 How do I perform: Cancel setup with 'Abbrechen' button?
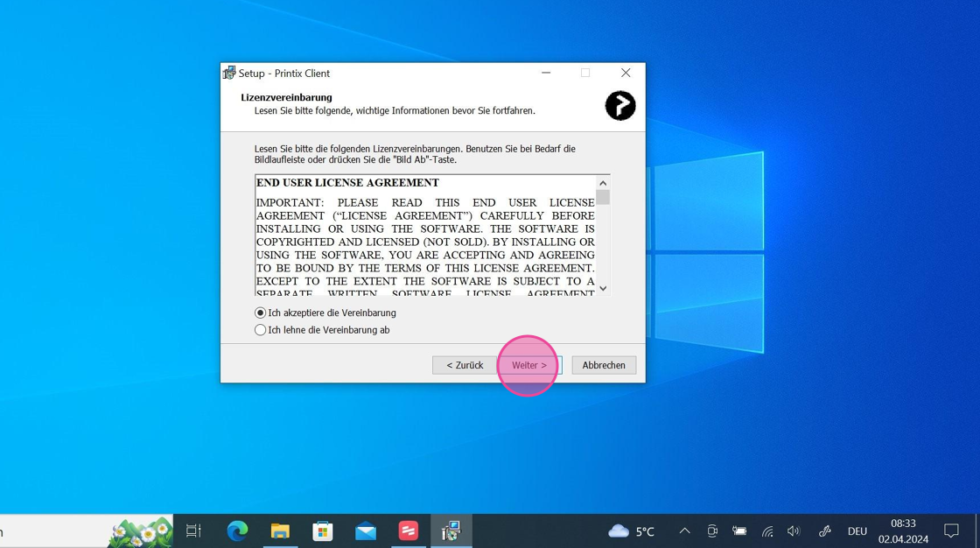(604, 365)
